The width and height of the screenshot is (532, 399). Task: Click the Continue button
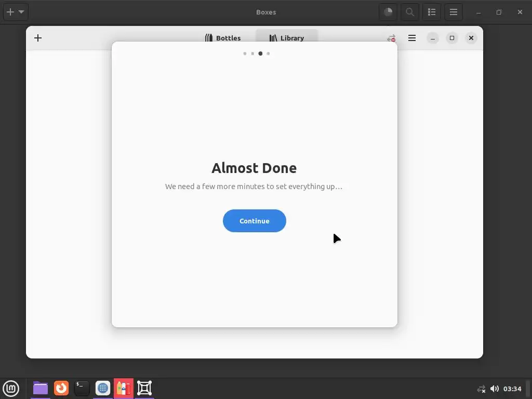click(255, 221)
